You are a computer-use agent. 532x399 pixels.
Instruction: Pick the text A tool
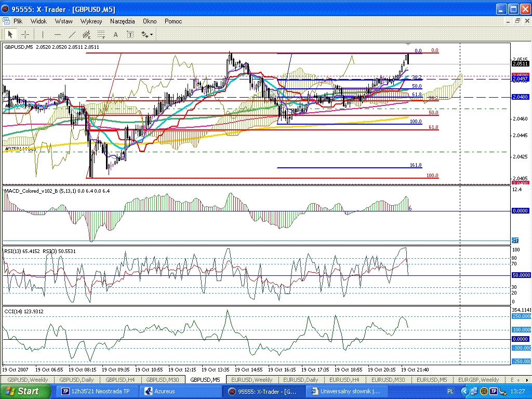point(116,35)
